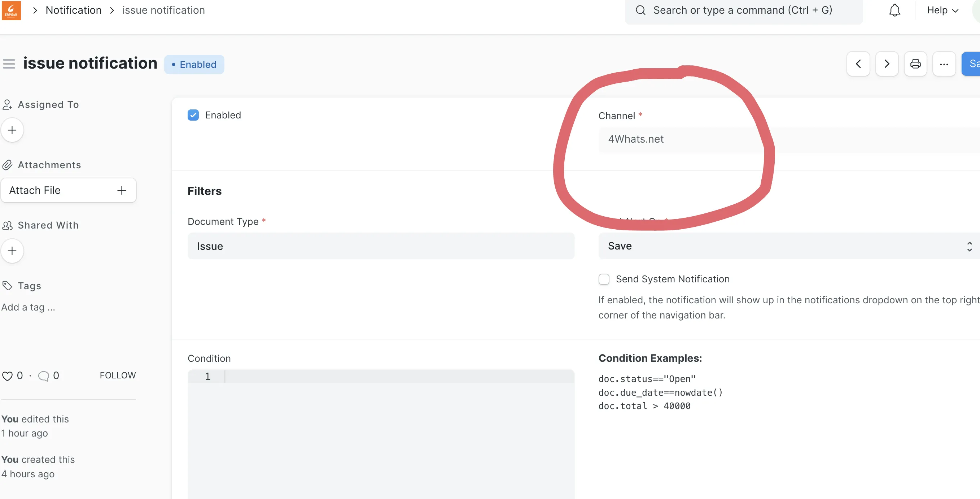Share document using plus button

(x=12, y=251)
